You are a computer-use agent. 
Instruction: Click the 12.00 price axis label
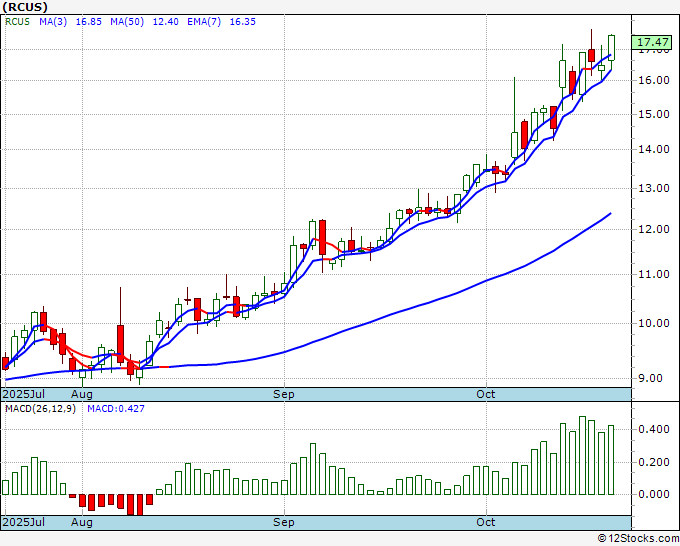click(654, 229)
